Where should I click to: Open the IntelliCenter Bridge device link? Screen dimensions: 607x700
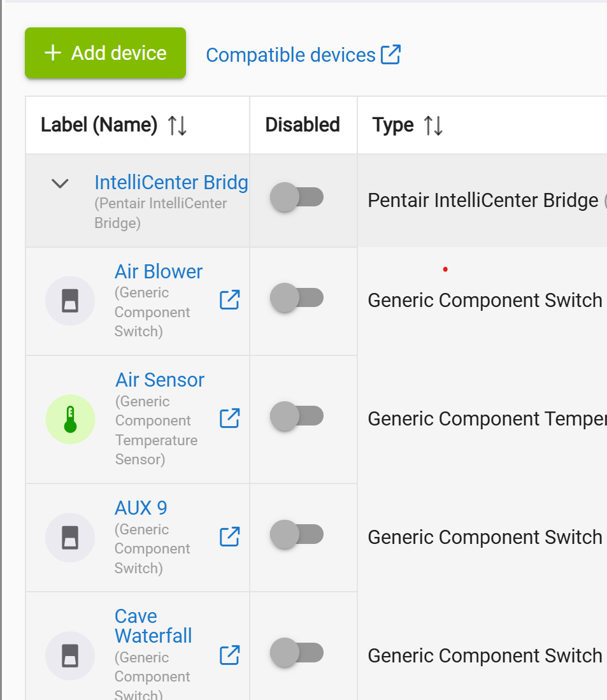[x=171, y=183]
